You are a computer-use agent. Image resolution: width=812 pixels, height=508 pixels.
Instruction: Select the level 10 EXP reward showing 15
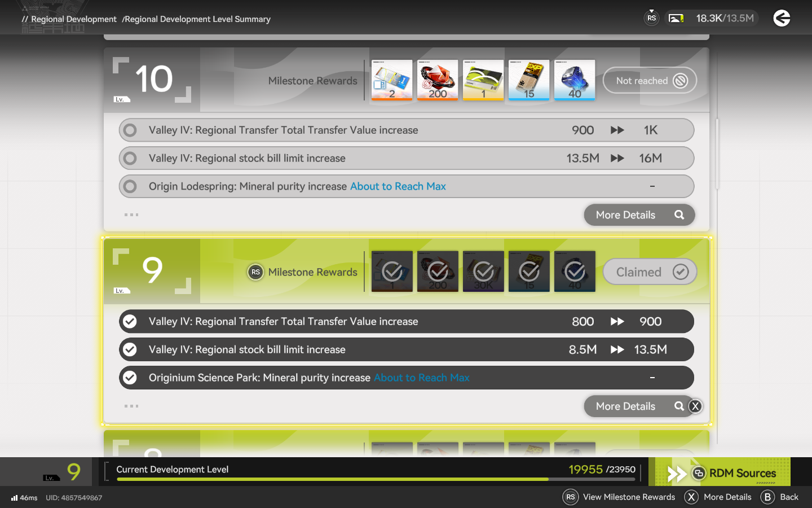pyautogui.click(x=529, y=80)
